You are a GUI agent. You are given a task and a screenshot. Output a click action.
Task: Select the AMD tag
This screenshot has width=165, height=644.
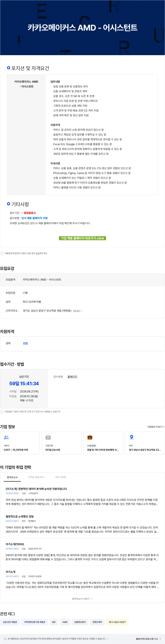(x=65, y=622)
